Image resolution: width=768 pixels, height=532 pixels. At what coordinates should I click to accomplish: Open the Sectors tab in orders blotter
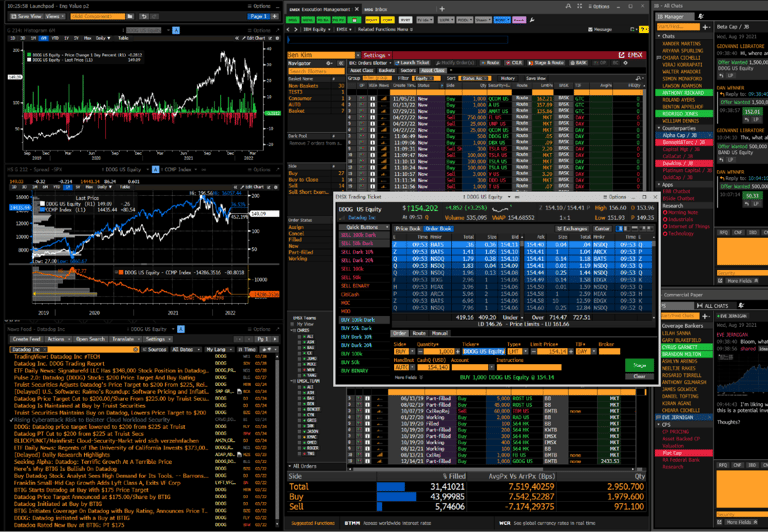pyautogui.click(x=408, y=71)
